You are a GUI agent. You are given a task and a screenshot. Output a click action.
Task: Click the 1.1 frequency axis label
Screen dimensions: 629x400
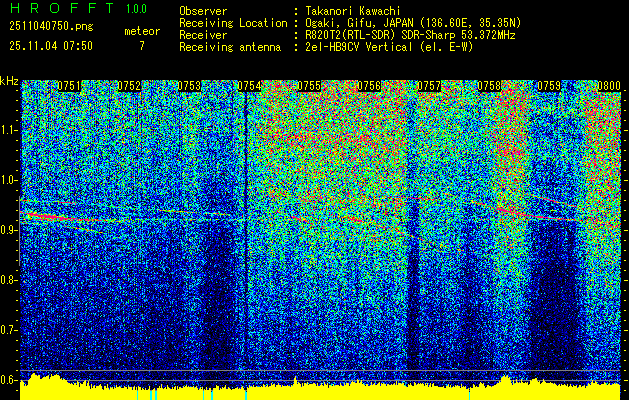8,130
